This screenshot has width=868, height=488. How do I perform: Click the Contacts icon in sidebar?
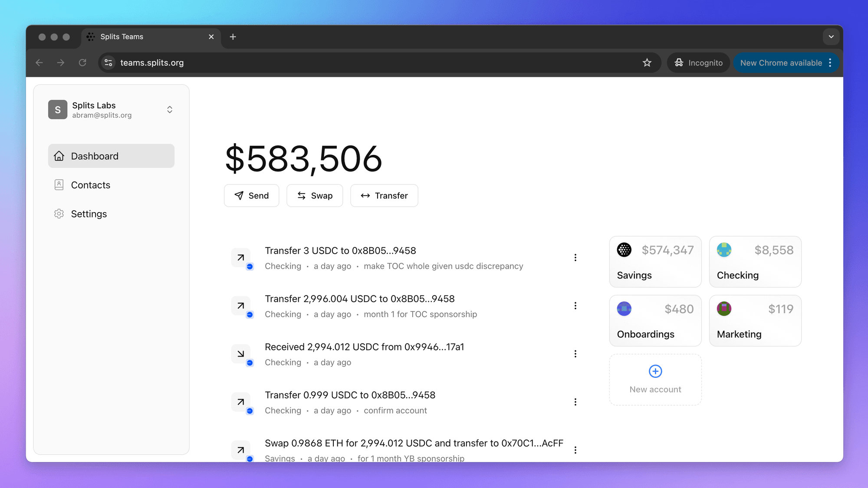click(x=59, y=185)
